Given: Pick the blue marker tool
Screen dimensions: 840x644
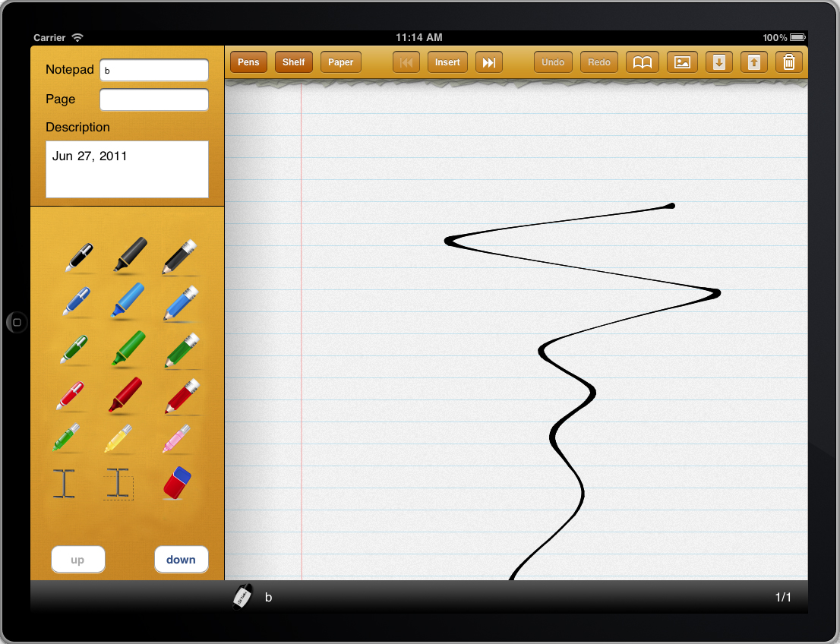Looking at the screenshot, I should click(x=127, y=300).
